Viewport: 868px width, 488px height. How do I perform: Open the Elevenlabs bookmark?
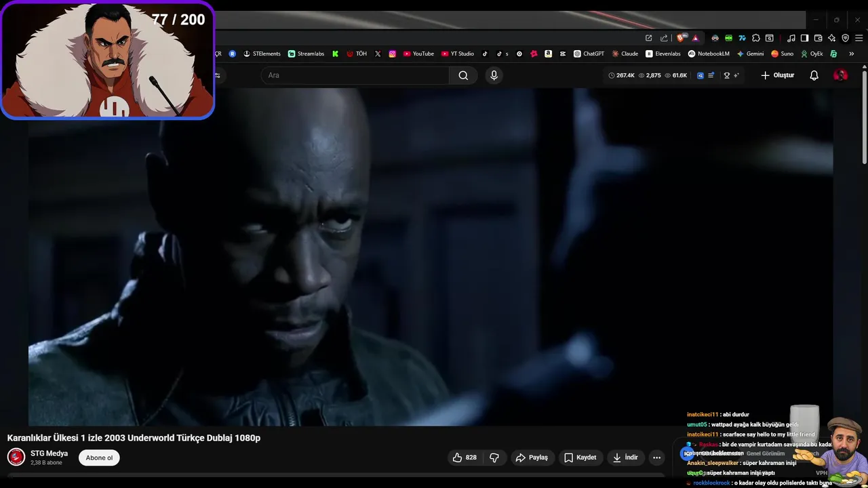663,54
